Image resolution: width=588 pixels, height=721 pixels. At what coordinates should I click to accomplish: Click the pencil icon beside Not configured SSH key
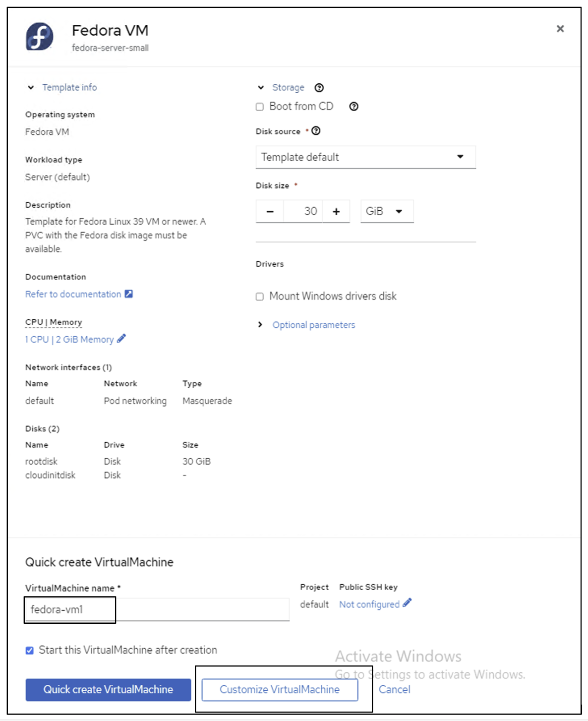click(x=407, y=604)
